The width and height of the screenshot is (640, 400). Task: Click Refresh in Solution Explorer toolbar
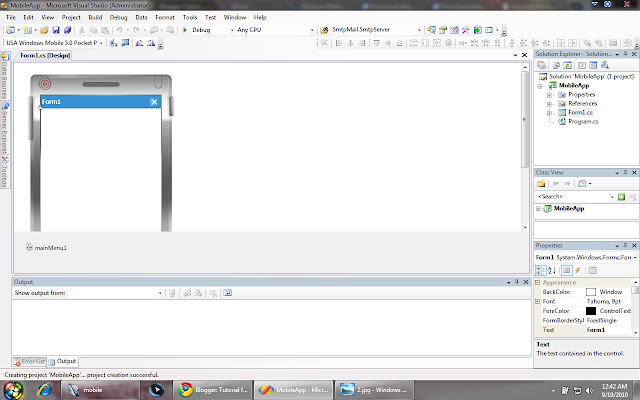point(567,65)
